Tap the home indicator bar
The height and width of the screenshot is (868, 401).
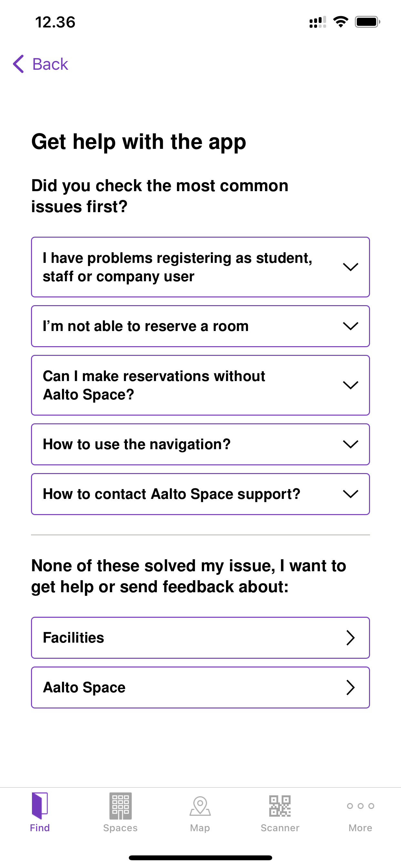pos(200,858)
